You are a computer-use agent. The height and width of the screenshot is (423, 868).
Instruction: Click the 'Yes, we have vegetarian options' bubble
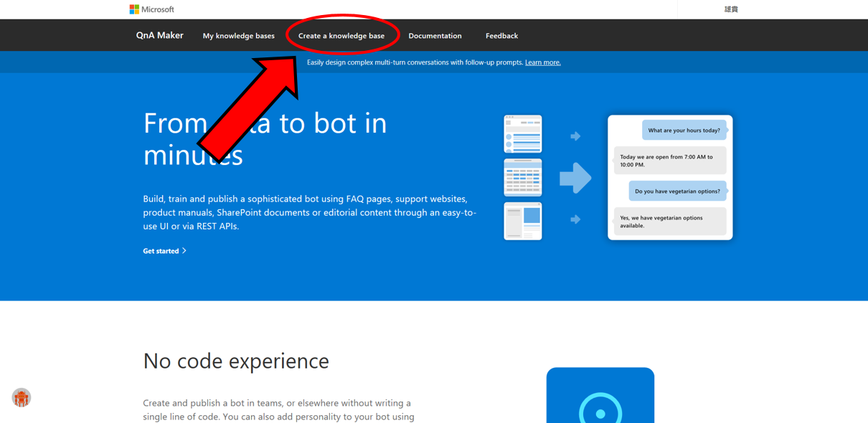pos(670,222)
